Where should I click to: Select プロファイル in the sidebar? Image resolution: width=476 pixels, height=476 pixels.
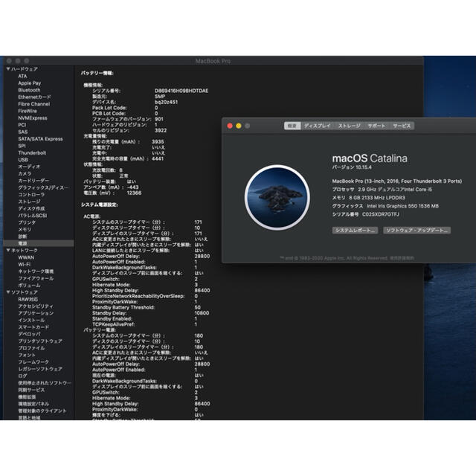coord(31,348)
